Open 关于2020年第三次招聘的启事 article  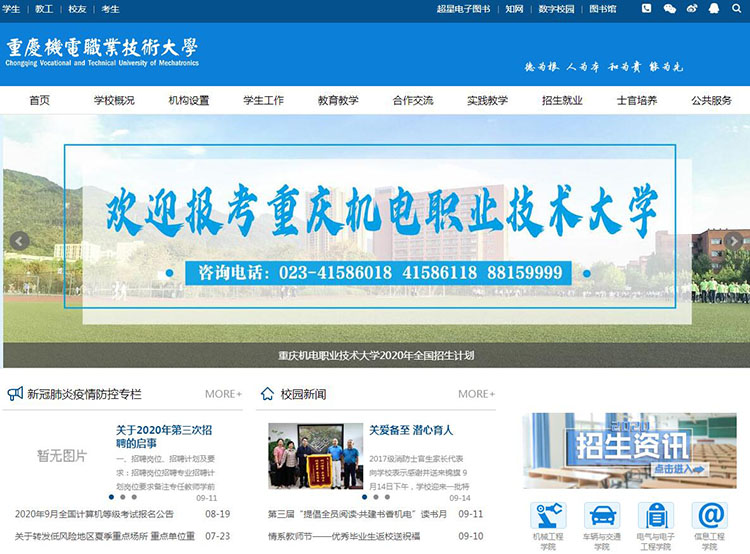[x=164, y=436]
